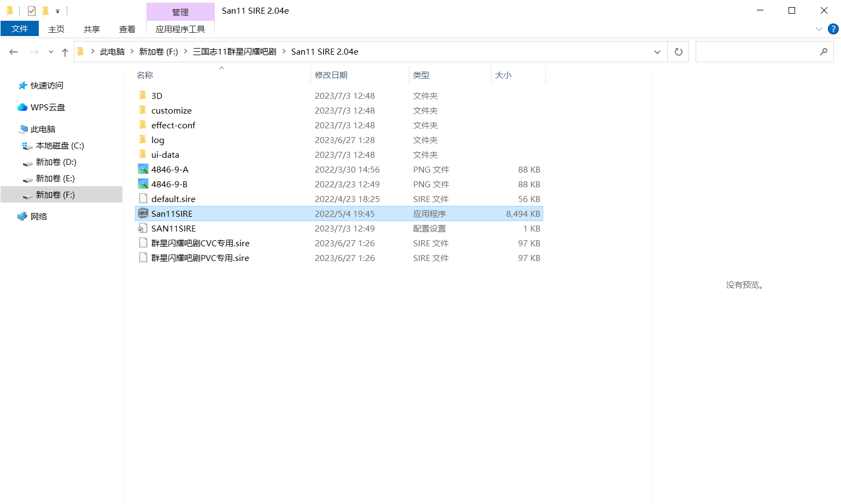Viewport: 841px width, 504px height.
Task: Click the properties checkmark quick access icon
Action: point(32,10)
